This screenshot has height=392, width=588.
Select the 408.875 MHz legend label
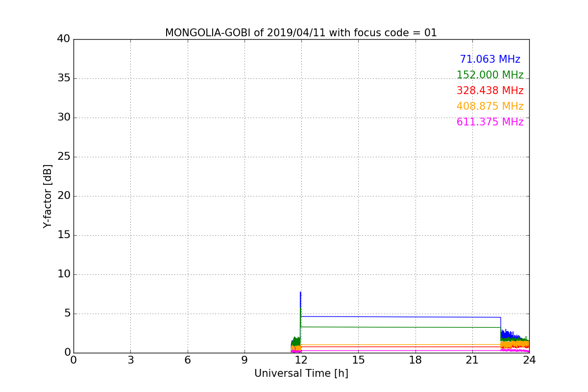(x=490, y=106)
